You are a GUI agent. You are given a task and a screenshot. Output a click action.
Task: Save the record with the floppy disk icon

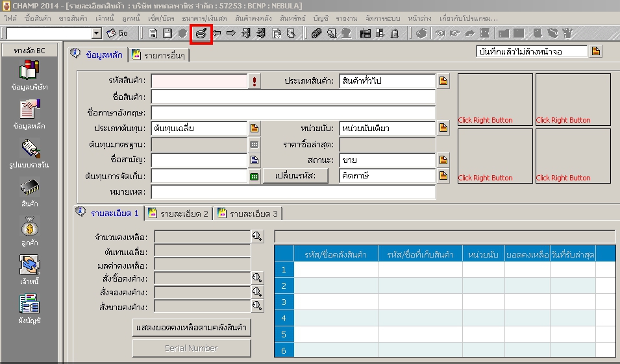(x=167, y=34)
